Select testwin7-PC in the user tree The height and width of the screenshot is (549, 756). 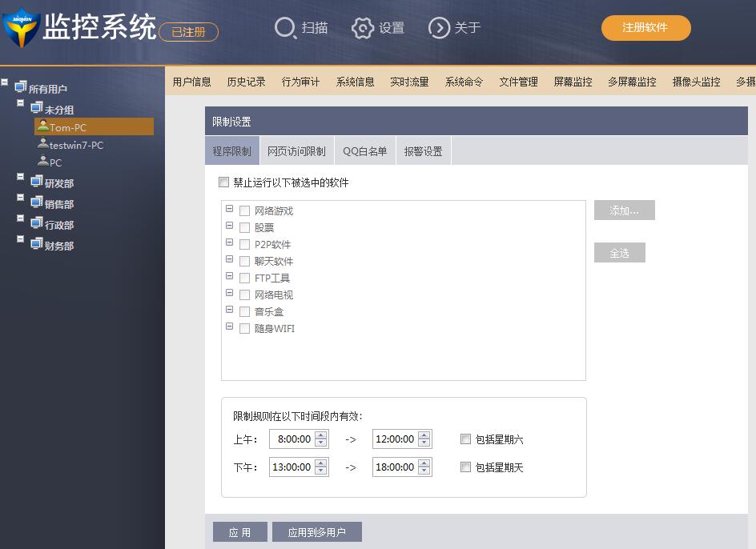pyautogui.click(x=76, y=145)
